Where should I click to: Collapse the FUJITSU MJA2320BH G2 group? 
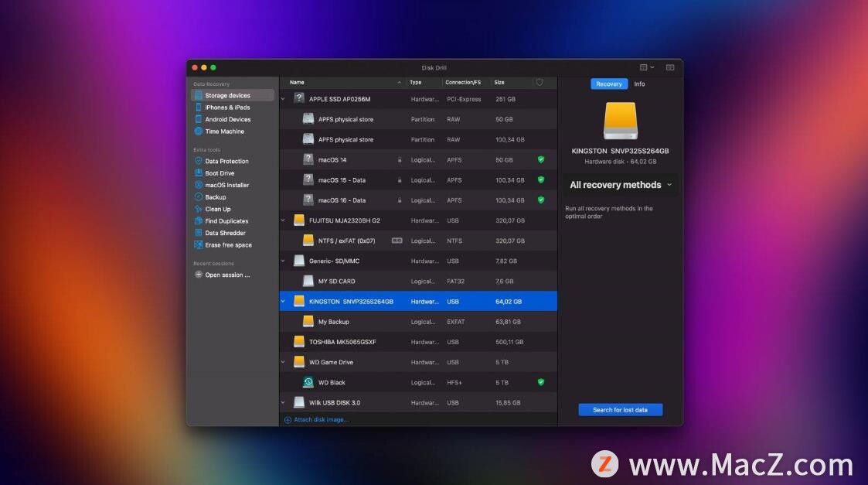point(284,220)
